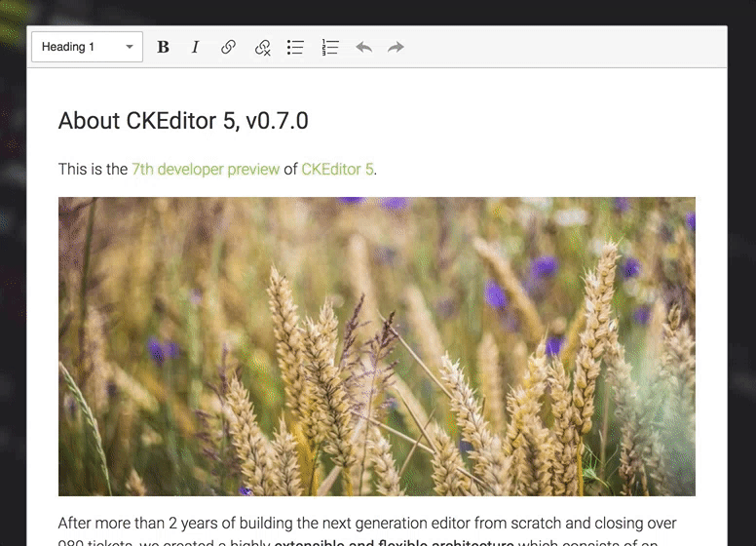756x546 pixels.
Task: Open the Heading 1 style dropdown
Action: [x=88, y=47]
